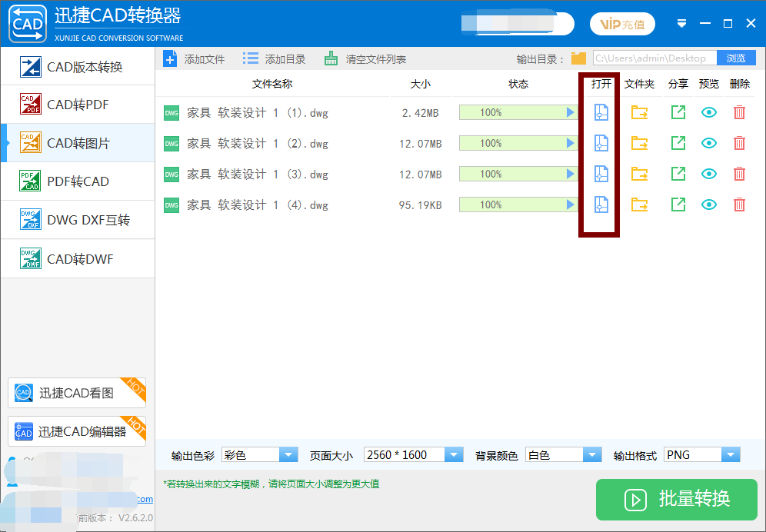Share icon for 家具 软装设计 1 (1).dwg
Image resolution: width=766 pixels, height=532 pixels.
678,112
